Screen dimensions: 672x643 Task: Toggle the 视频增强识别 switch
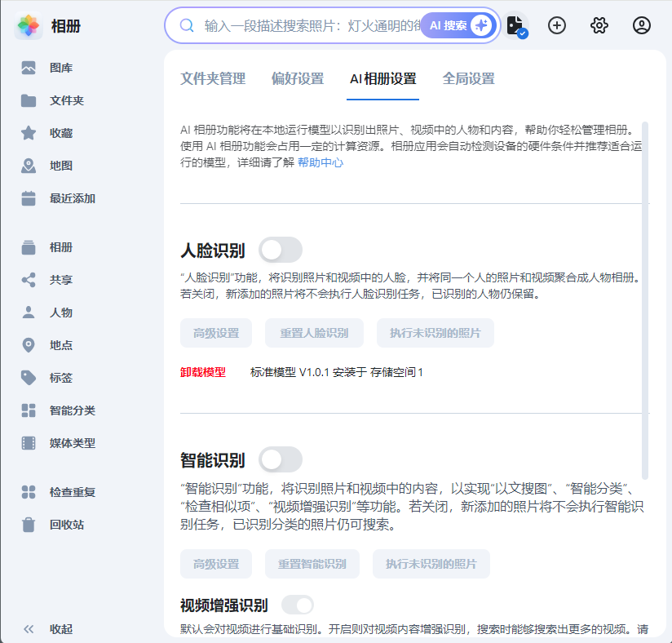[297, 605]
